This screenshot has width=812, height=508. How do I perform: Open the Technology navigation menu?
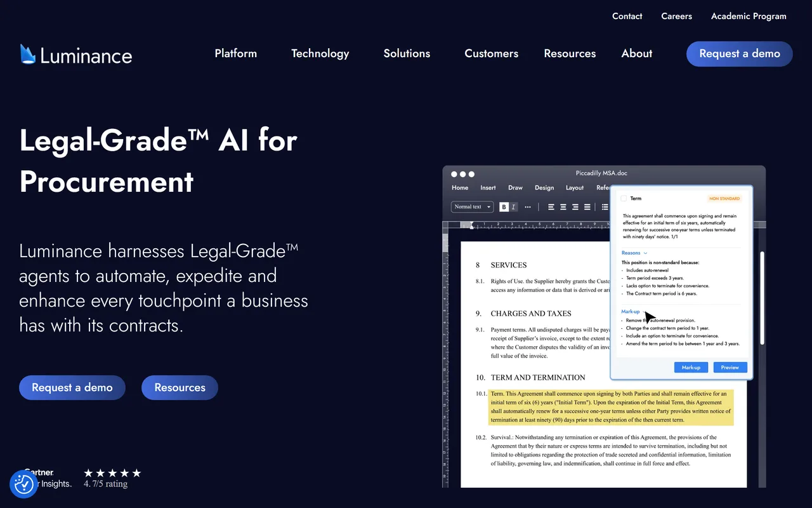pos(320,54)
